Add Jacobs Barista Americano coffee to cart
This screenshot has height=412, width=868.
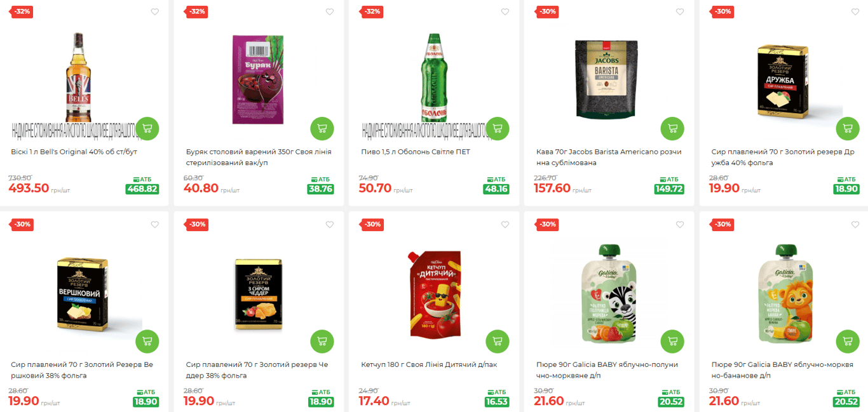pos(672,129)
